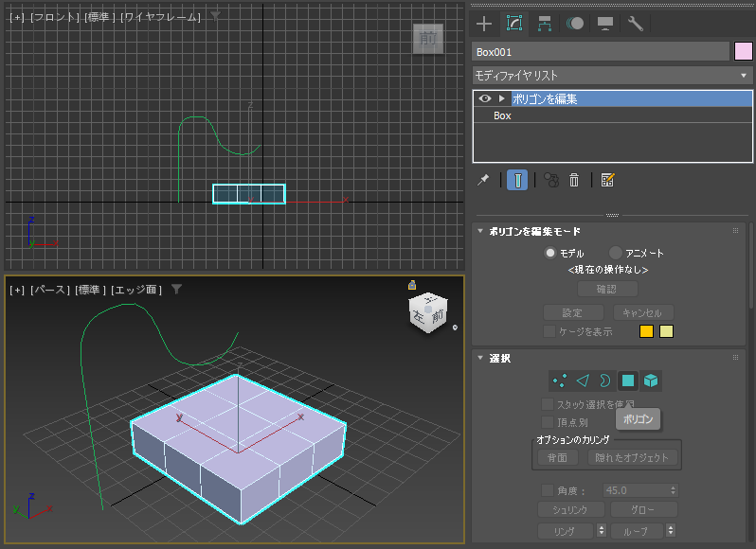The height and width of the screenshot is (549, 756).
Task: Open the [標準] menu in front viewport
Action: (99, 17)
